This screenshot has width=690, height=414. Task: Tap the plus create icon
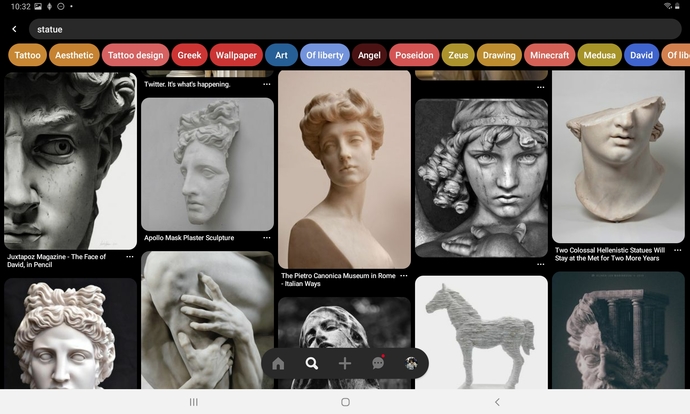click(345, 363)
